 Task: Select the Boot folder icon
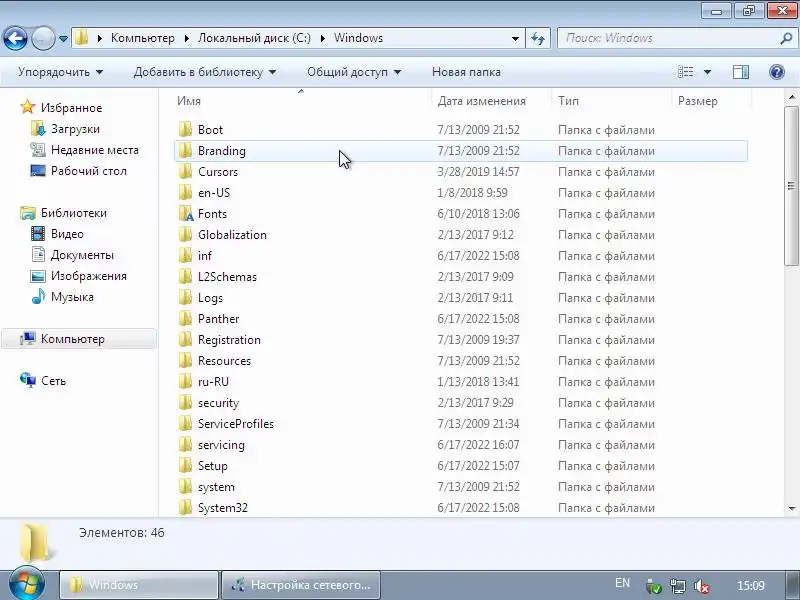point(185,130)
